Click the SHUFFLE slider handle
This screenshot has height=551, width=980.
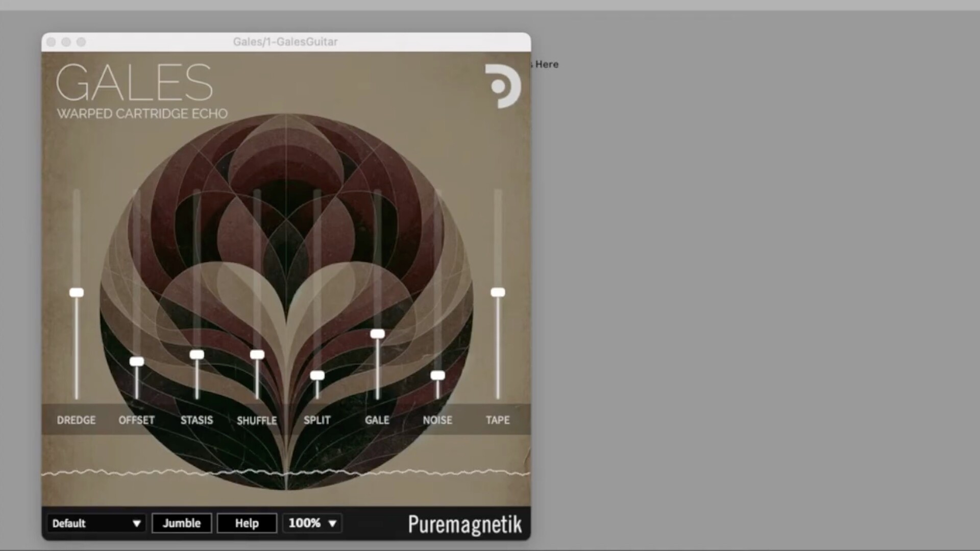[257, 355]
